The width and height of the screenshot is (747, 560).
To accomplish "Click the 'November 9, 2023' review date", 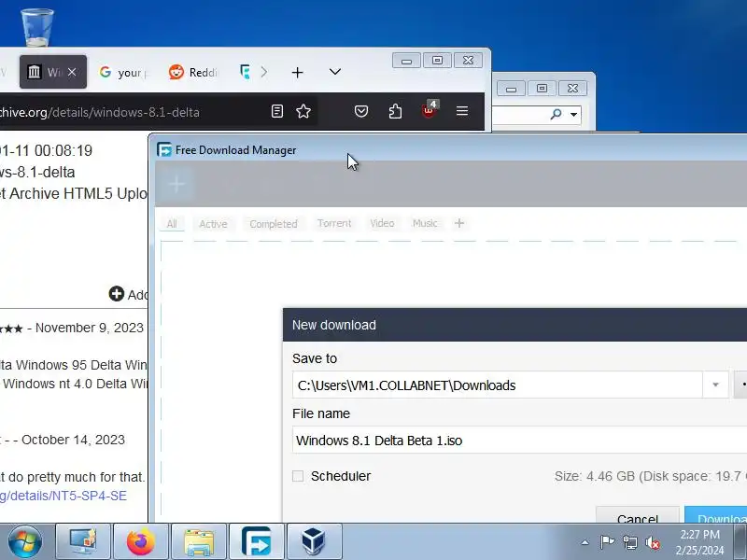I will (90, 329).
